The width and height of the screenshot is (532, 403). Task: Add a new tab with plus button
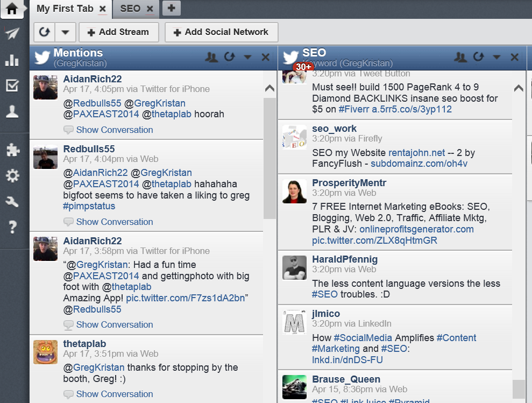(x=172, y=8)
